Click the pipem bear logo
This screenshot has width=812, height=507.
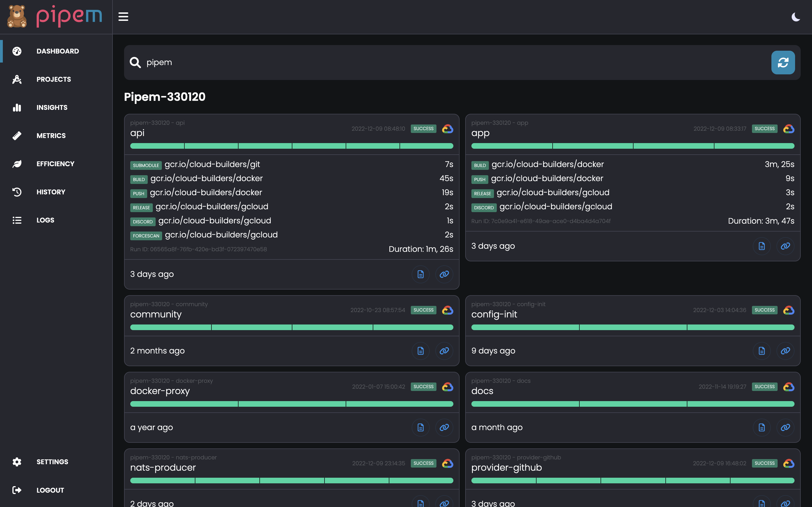click(x=16, y=16)
